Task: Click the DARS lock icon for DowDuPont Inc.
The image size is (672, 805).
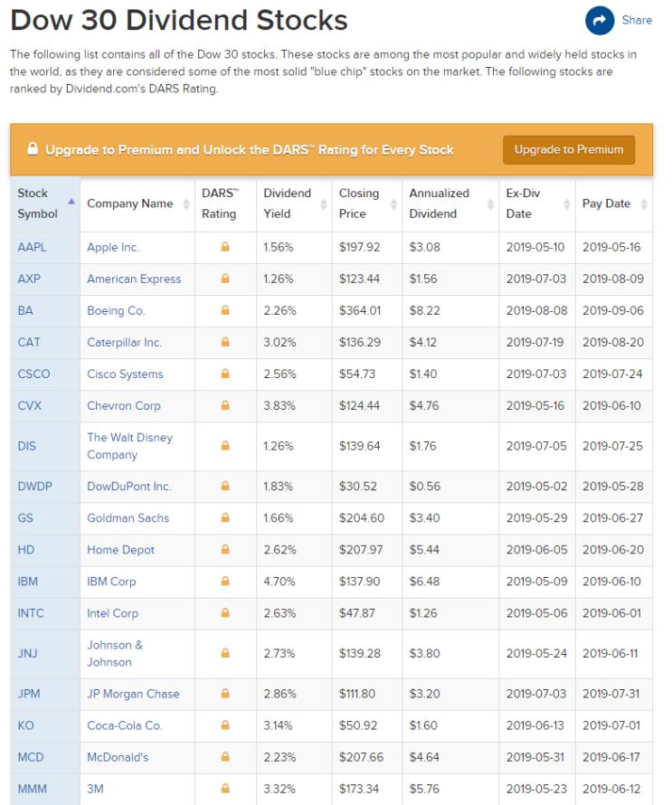Action: (x=225, y=486)
